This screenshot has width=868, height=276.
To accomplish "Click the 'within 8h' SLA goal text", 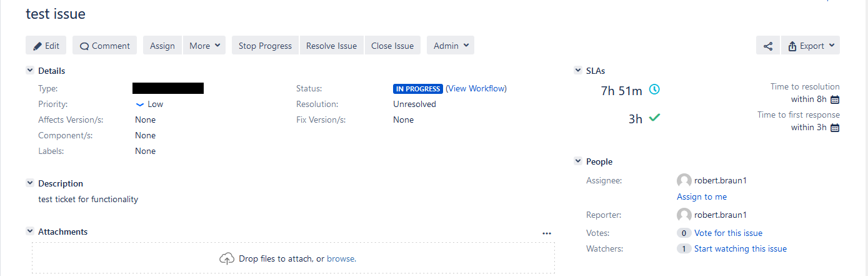I will pos(809,99).
